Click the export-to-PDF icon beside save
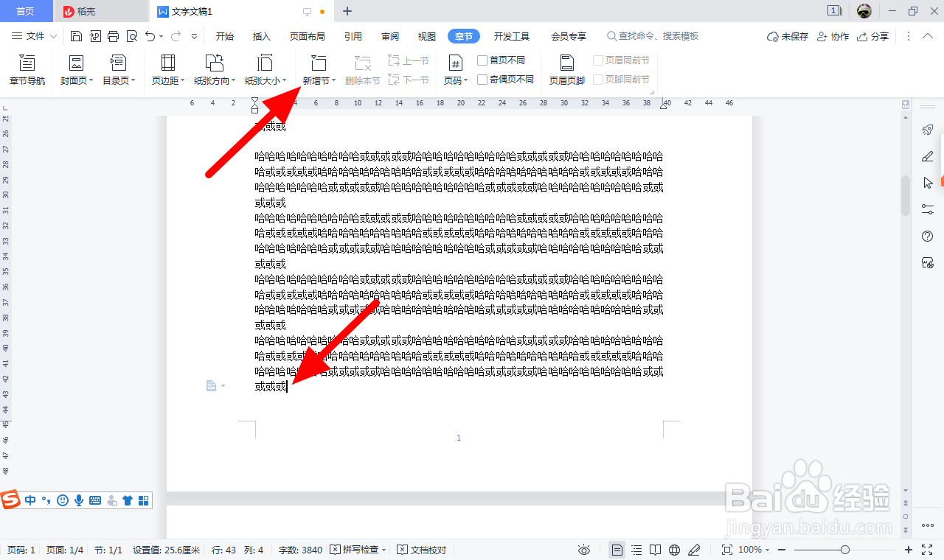 tap(94, 36)
